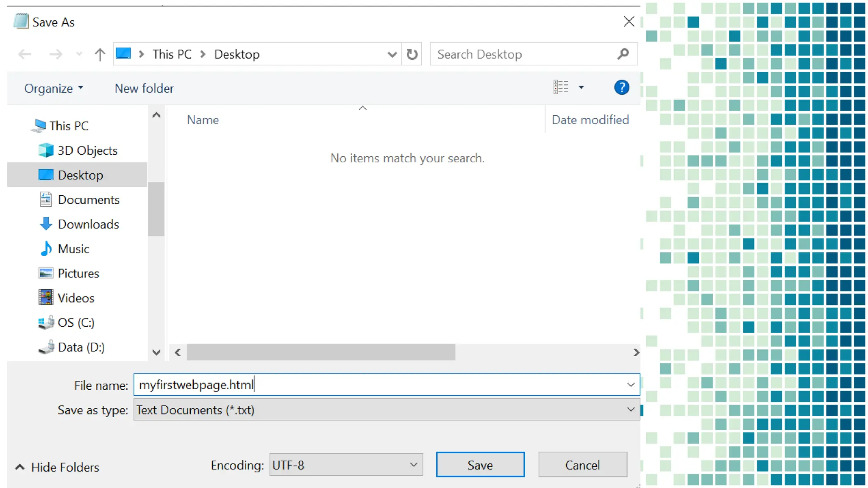Click the File name text field

pos(381,385)
